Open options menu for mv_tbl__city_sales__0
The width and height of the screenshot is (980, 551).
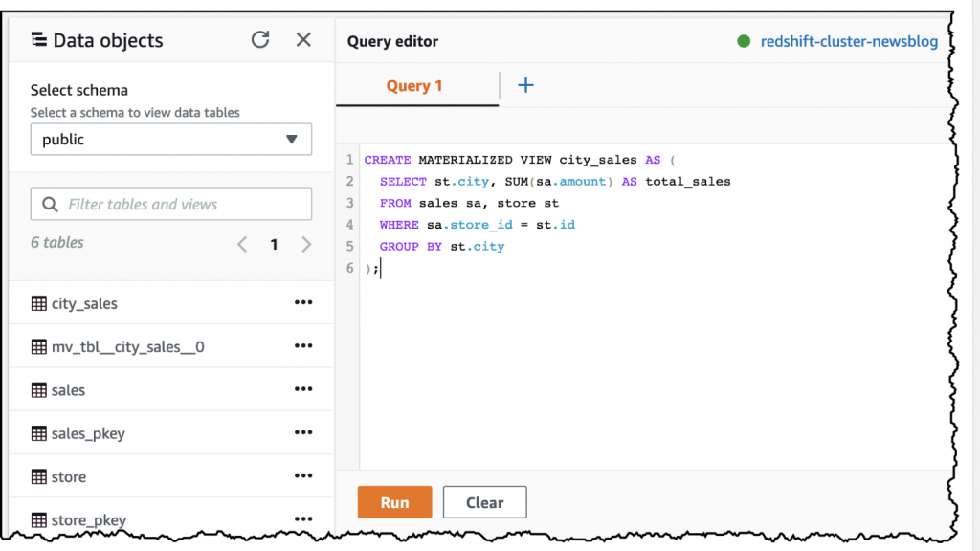coord(303,345)
